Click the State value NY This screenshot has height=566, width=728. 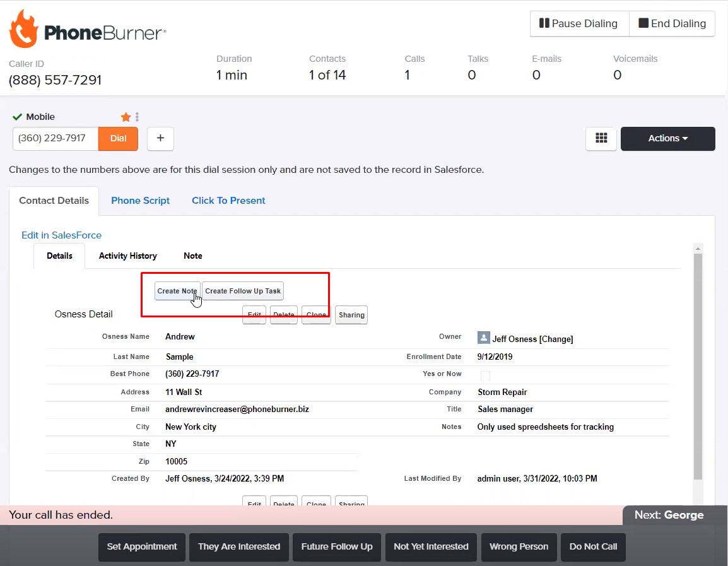pos(171,444)
